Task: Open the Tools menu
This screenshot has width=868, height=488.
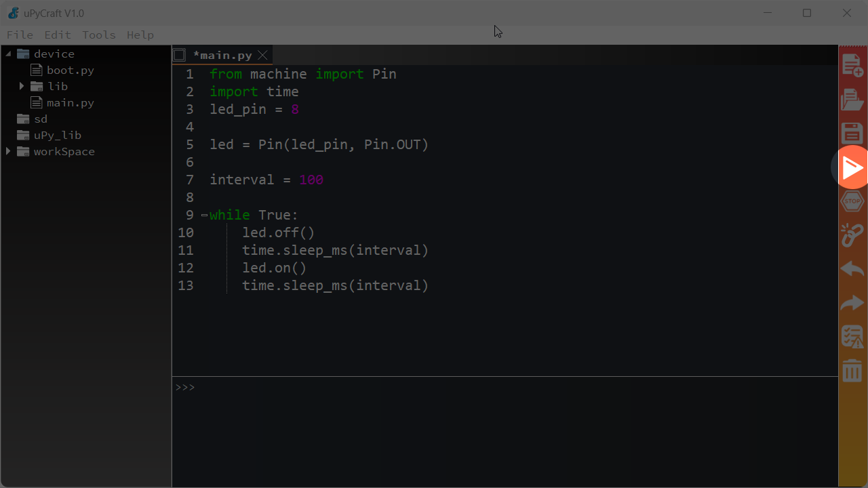Action: click(98, 35)
